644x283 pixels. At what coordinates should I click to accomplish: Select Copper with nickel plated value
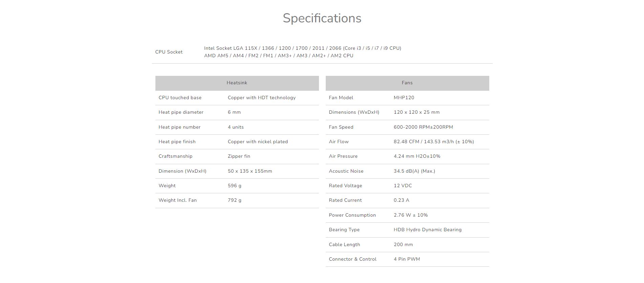pos(258,142)
